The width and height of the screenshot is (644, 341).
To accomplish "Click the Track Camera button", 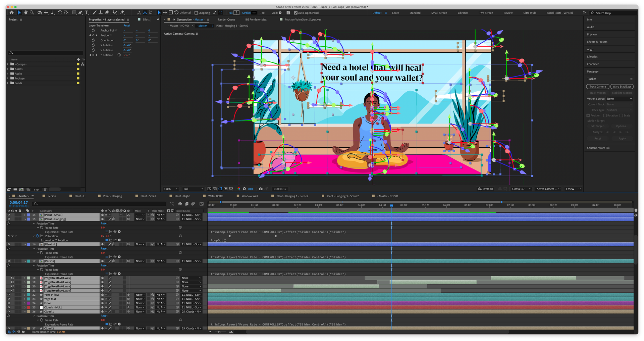I will (597, 87).
